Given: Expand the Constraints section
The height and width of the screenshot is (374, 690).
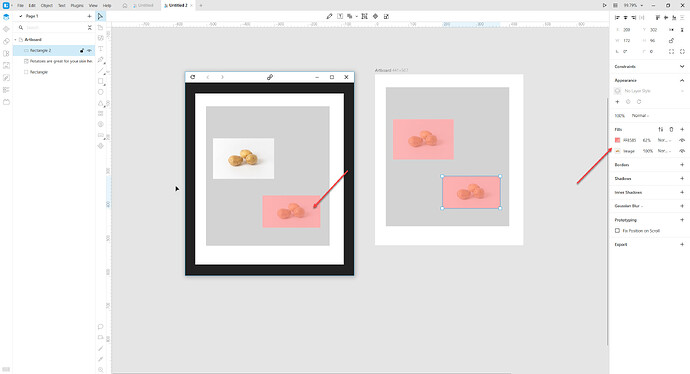Looking at the screenshot, I should pyautogui.click(x=682, y=66).
